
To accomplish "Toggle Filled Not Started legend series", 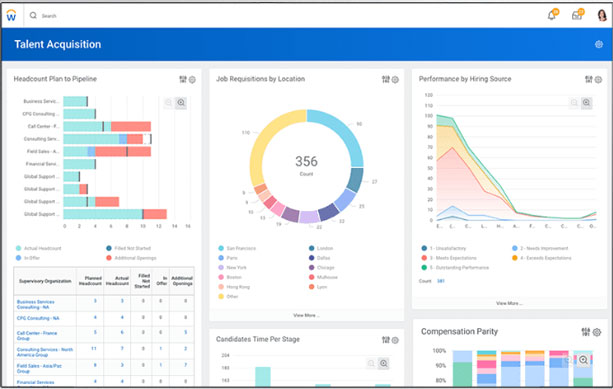I will coord(128,248).
